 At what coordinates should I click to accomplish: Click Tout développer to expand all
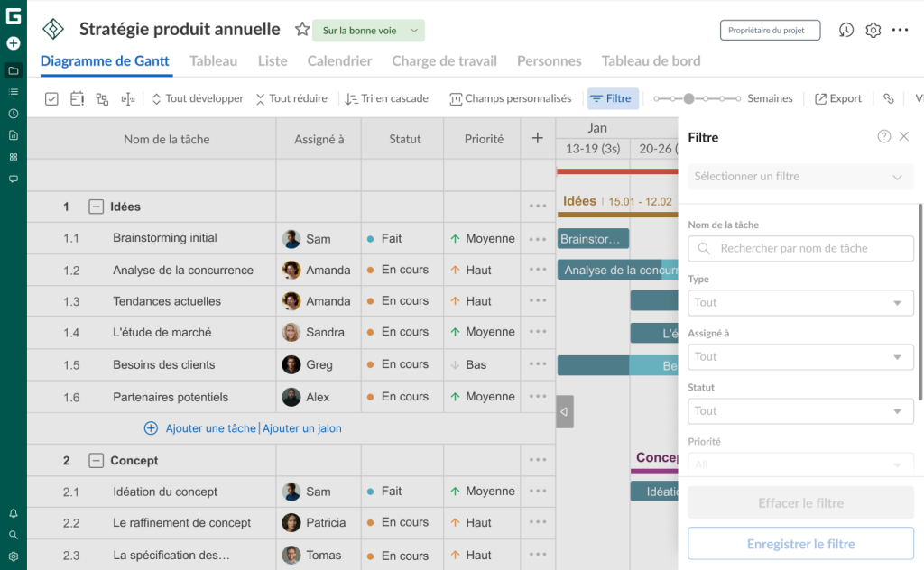[198, 99]
